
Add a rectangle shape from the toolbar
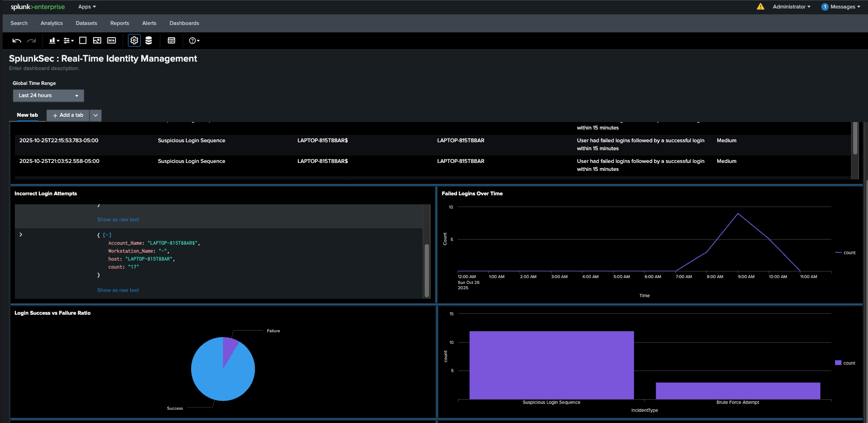click(x=83, y=40)
